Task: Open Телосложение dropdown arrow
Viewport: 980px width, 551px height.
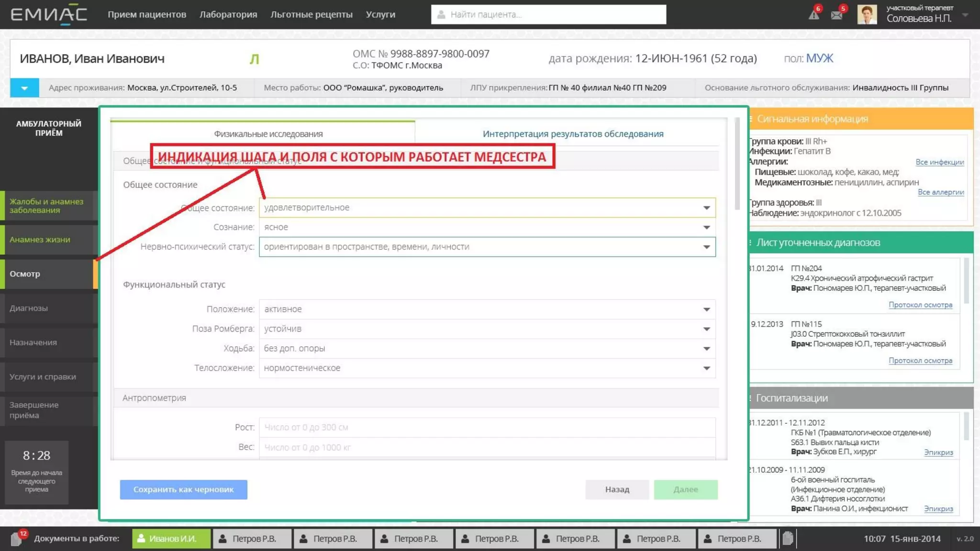Action: (706, 368)
